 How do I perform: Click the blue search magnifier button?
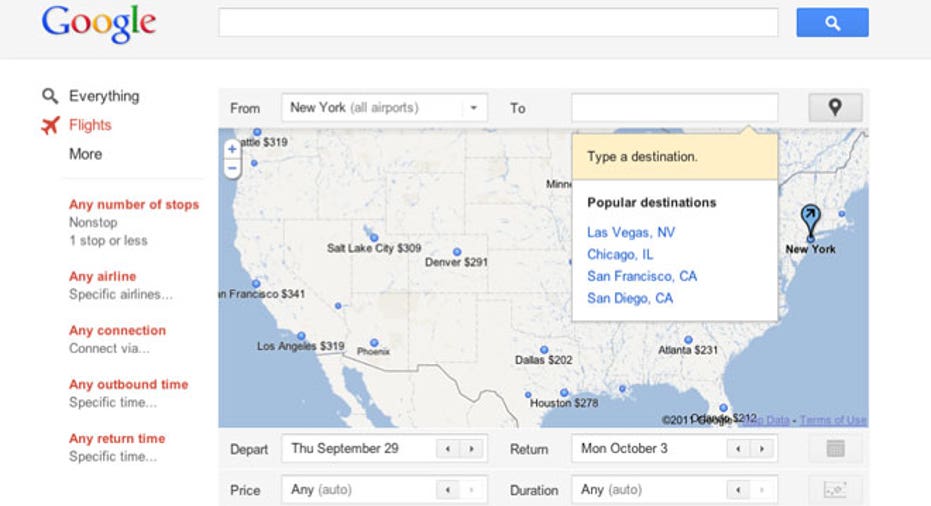click(832, 23)
